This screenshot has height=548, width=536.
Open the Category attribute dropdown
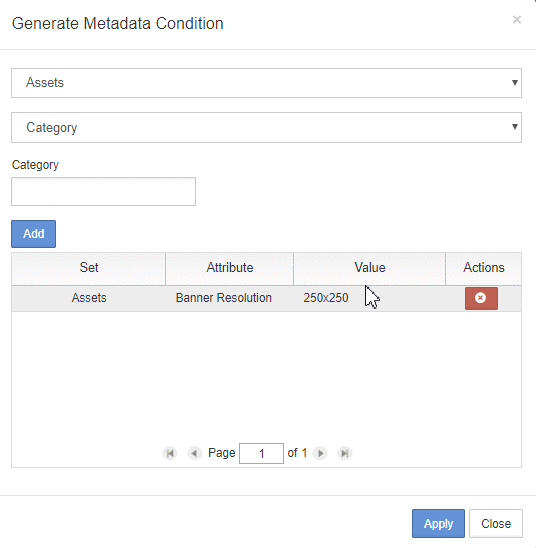click(x=266, y=127)
